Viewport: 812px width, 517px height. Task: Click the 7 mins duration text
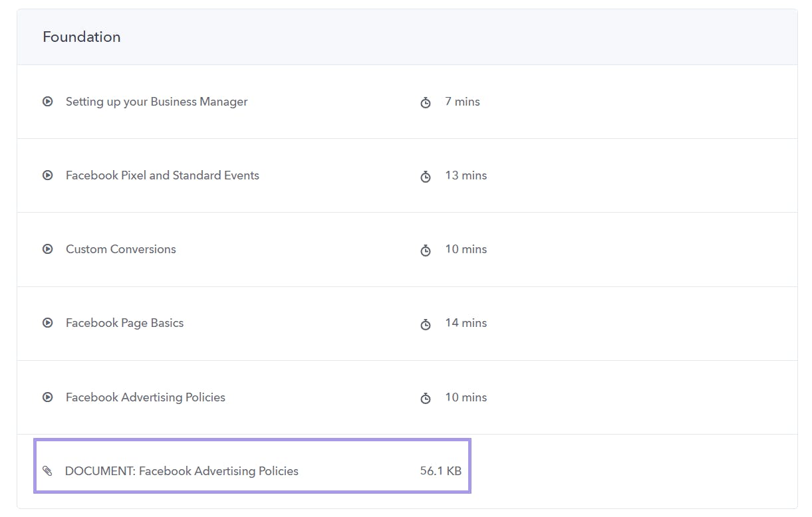click(x=462, y=102)
